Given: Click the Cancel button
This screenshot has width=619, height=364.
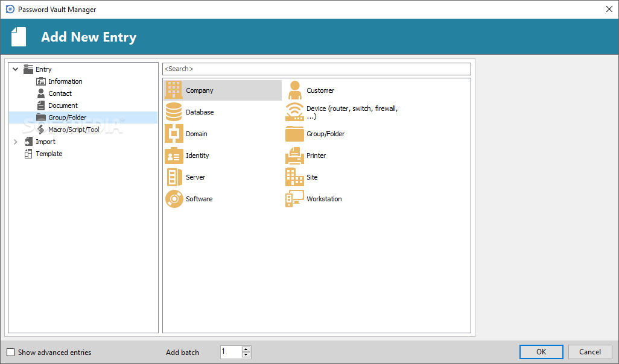Looking at the screenshot, I should pyautogui.click(x=590, y=352).
